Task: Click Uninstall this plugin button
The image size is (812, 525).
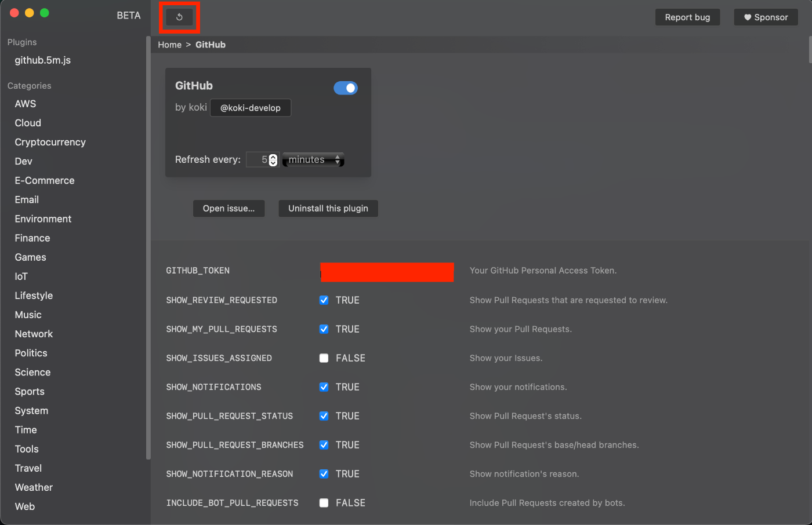Action: tap(328, 209)
